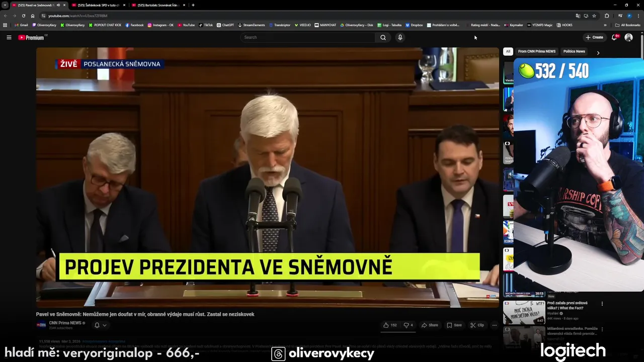This screenshot has width=644, height=362.
Task: Open TikTok bookmark
Action: [x=206, y=25]
